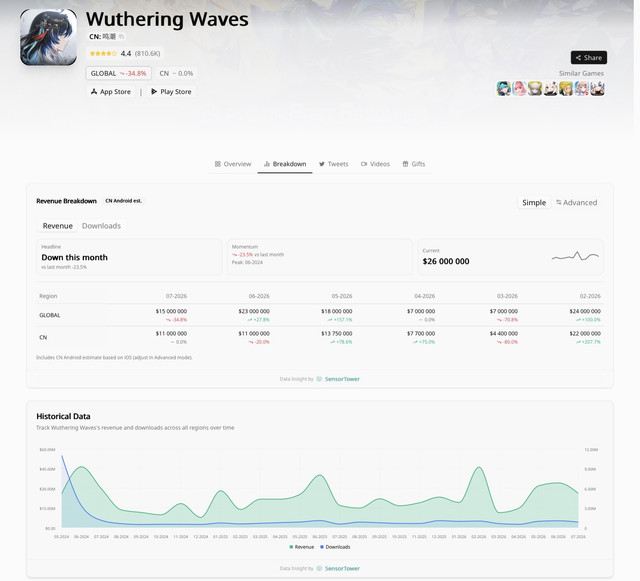
Task: Open the gray animal-eared girl similar game
Action: coord(535,88)
